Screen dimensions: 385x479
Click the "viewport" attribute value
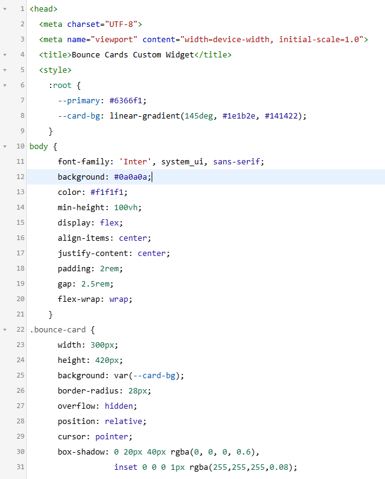pyautogui.click(x=114, y=39)
